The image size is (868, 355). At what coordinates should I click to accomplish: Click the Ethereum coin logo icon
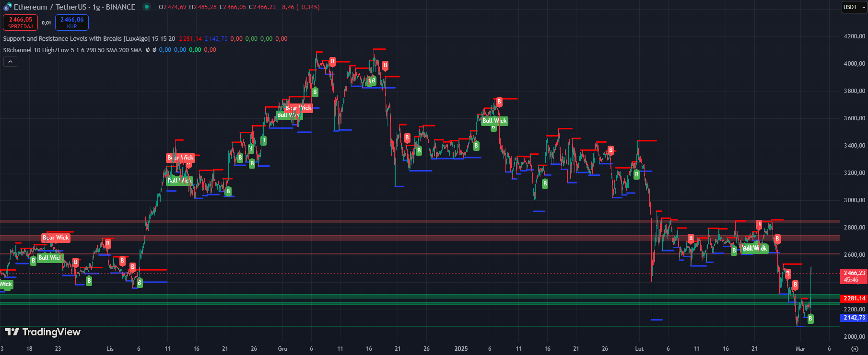[x=7, y=7]
